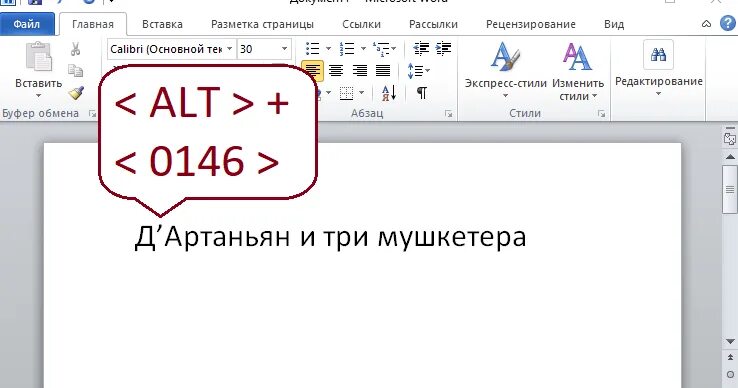The width and height of the screenshot is (738, 388).
Task: Click the borders icon in Абзац group
Action: 347,93
